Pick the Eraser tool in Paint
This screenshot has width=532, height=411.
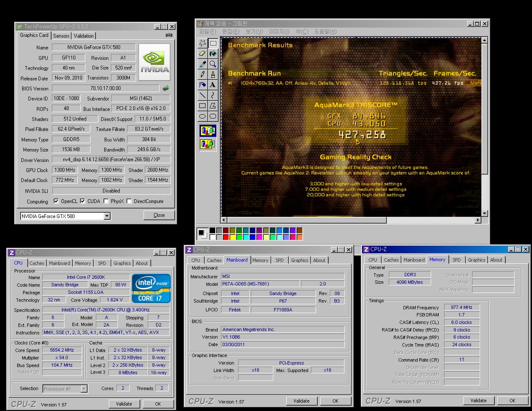(203, 54)
